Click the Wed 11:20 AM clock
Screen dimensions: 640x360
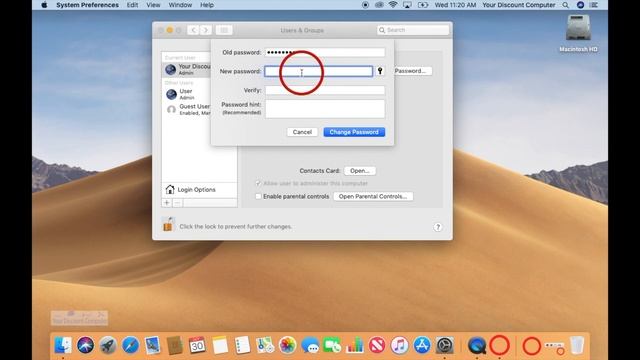455,5
